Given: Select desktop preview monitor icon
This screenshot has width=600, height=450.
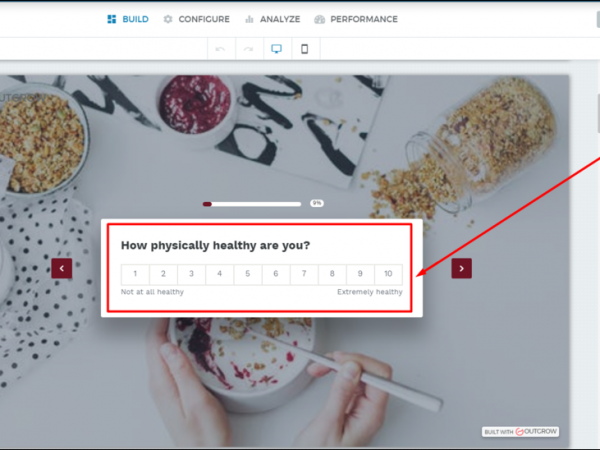Looking at the screenshot, I should click(277, 49).
